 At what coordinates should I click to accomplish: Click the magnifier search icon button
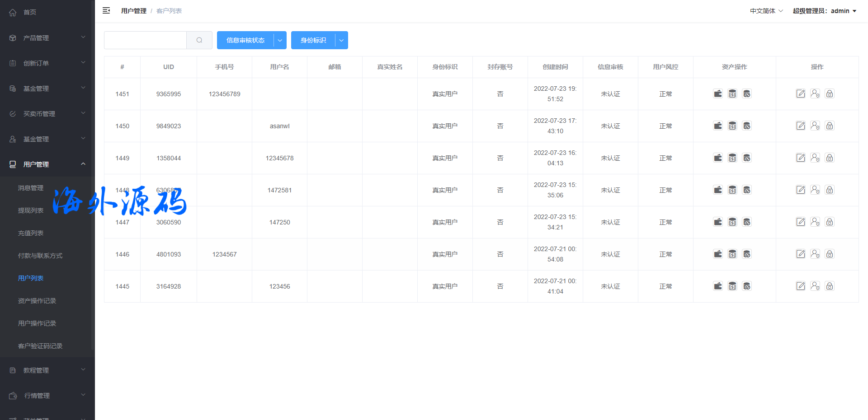click(199, 40)
